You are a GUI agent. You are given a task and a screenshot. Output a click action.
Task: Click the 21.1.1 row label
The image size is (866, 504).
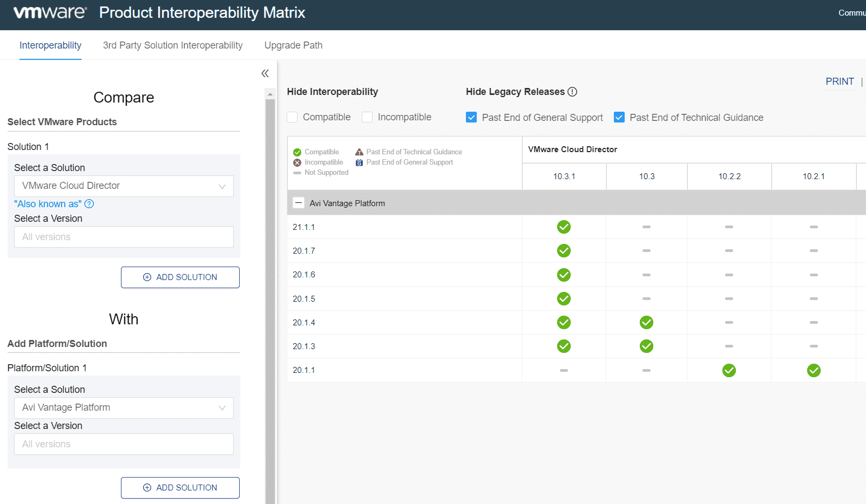[304, 227]
